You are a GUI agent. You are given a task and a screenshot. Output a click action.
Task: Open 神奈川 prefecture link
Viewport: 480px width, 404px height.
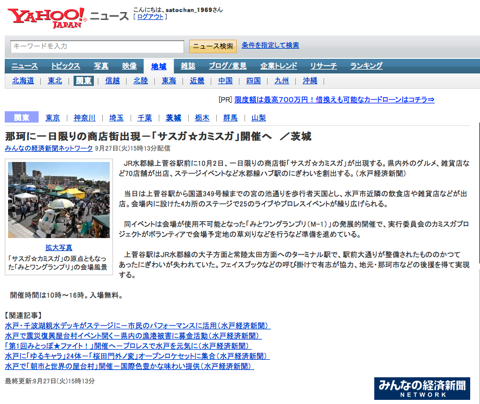point(85,118)
